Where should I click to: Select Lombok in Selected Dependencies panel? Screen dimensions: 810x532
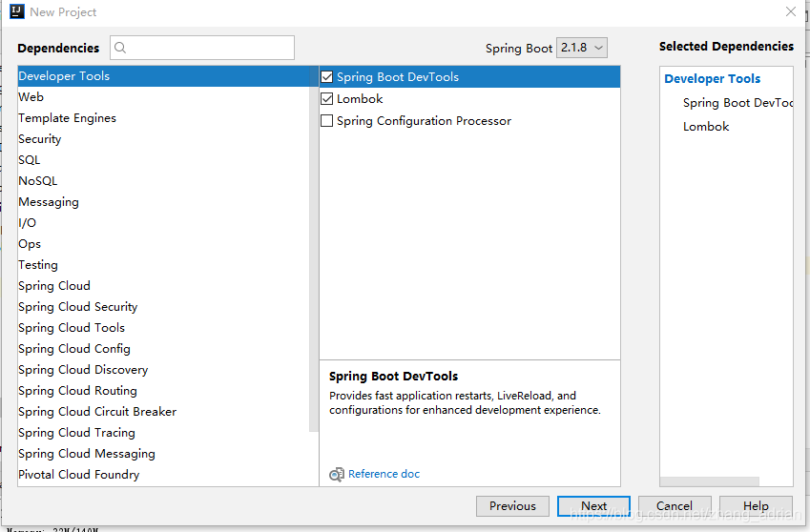point(706,127)
